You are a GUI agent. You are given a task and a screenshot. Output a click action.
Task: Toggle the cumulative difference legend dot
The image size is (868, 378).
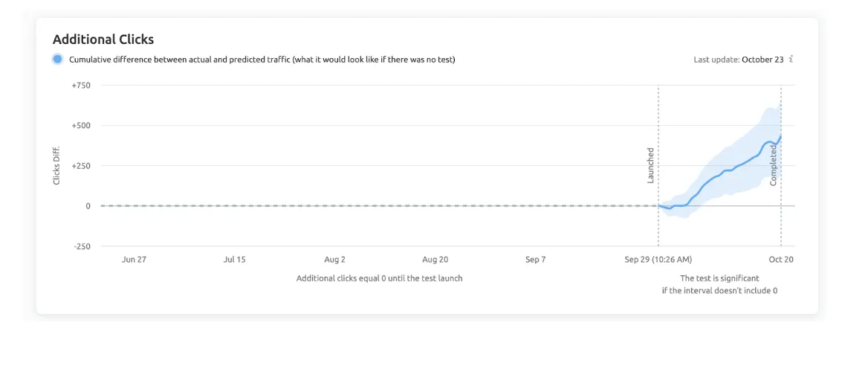tap(57, 60)
